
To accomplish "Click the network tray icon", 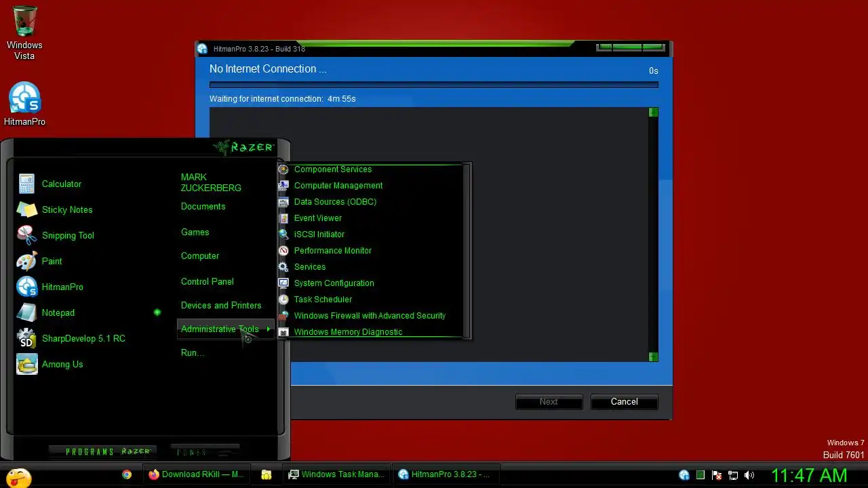I will [x=733, y=475].
